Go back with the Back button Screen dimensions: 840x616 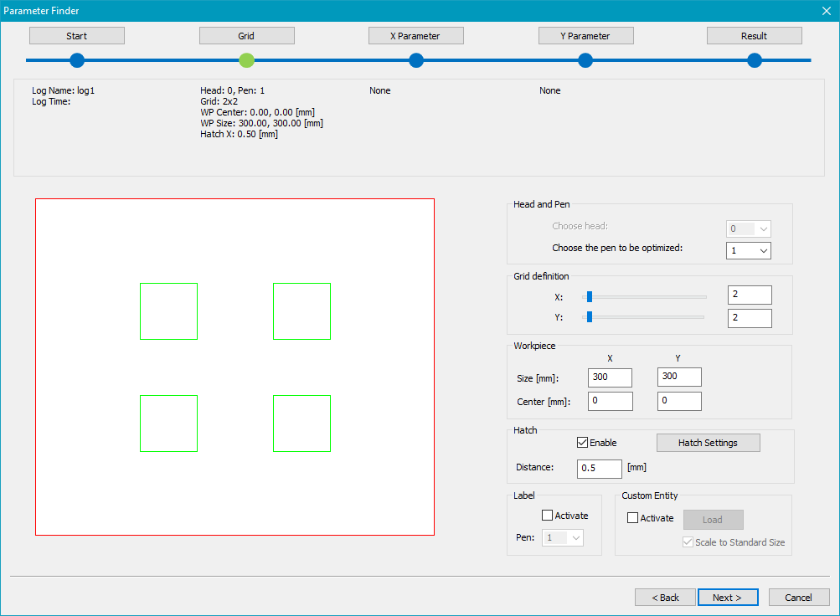click(x=665, y=598)
